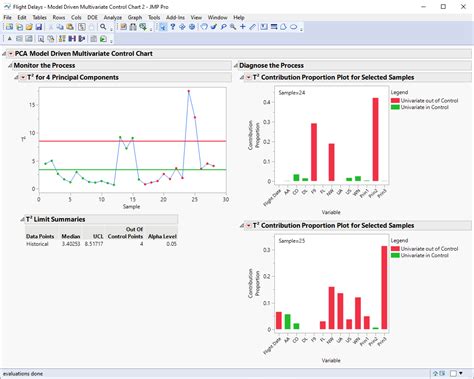
Task: Click the Search magnifying glass icon
Action: [x=103, y=27]
